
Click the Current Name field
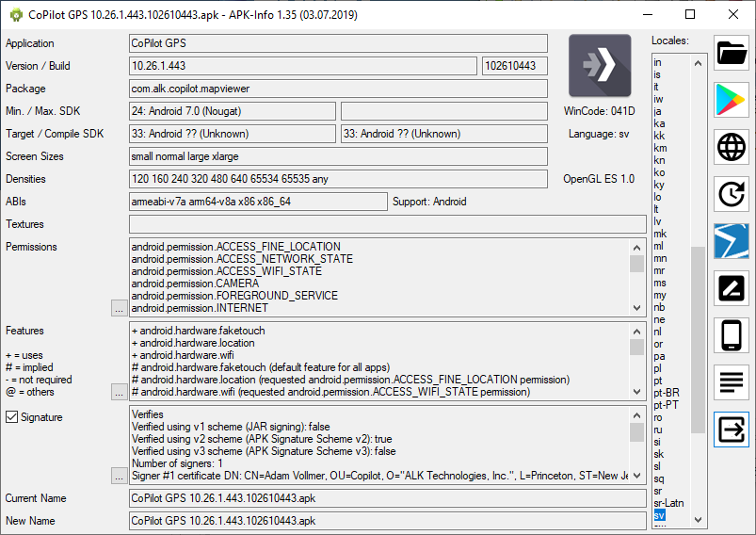click(x=388, y=498)
